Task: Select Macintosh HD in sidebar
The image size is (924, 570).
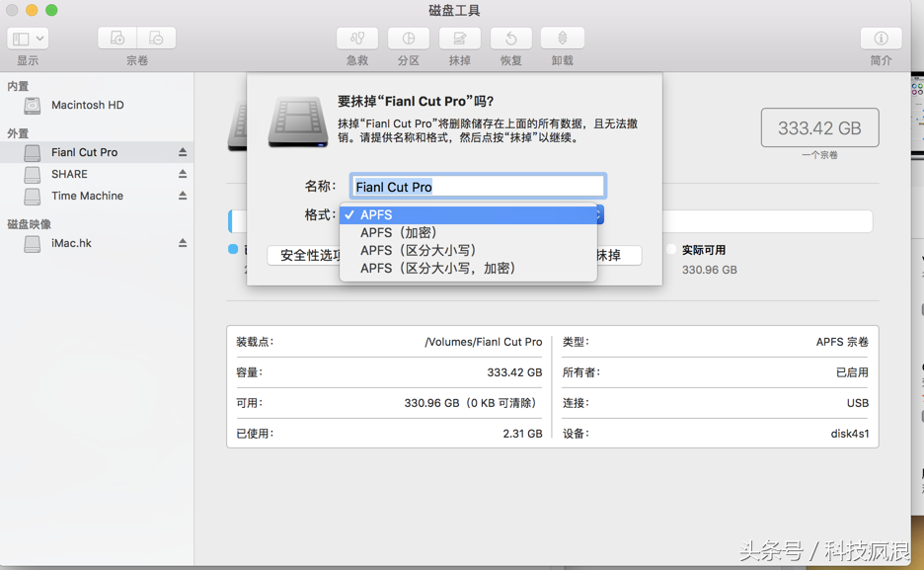Action: tap(97, 105)
